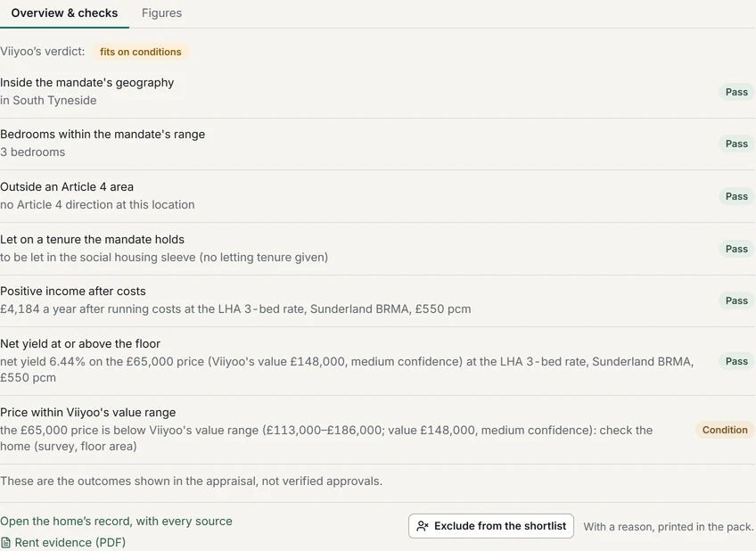
Task: Click the 'Outside an Article 4 area' title
Action: tap(67, 186)
